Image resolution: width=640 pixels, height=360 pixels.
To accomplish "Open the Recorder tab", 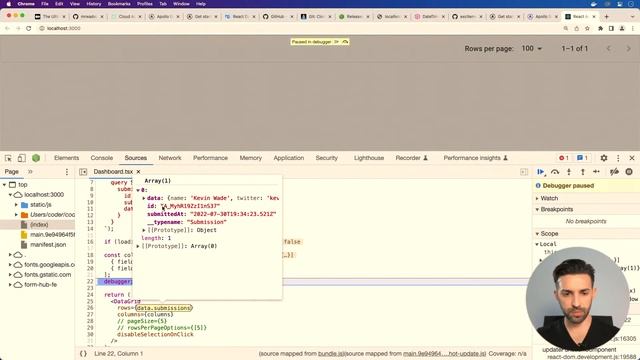I will [x=411, y=158].
